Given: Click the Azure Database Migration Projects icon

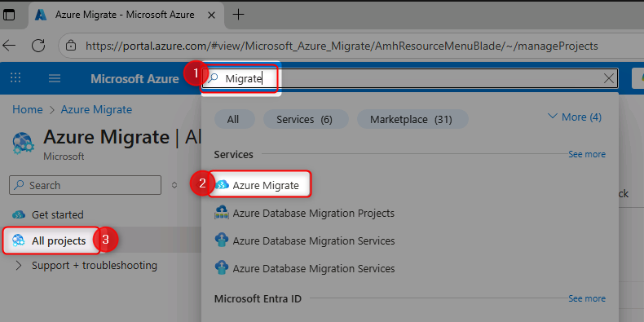Looking at the screenshot, I should point(222,213).
